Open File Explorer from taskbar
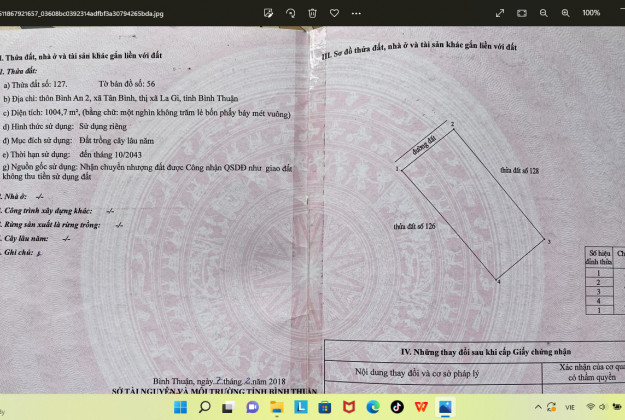 click(x=277, y=407)
